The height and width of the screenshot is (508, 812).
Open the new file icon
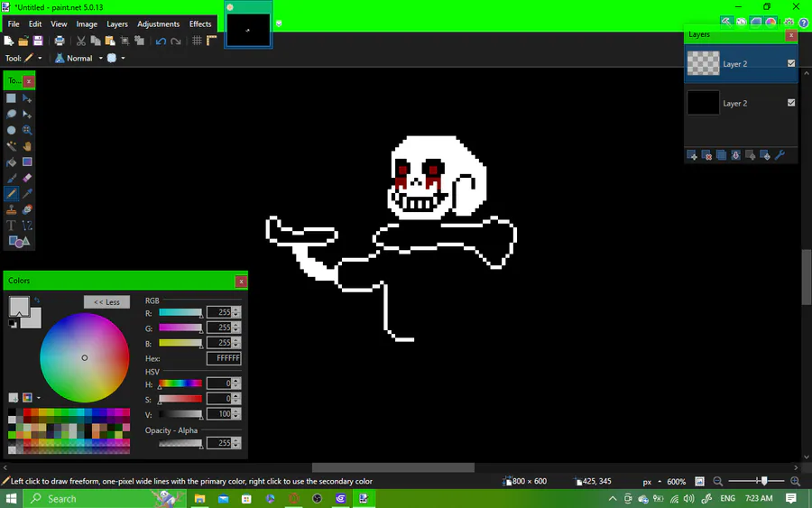click(9, 41)
